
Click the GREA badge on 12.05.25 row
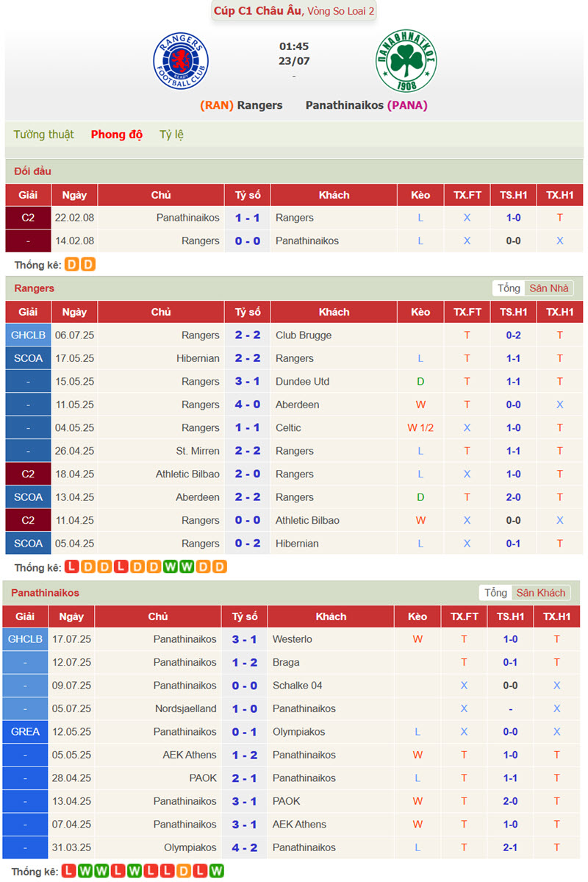click(x=25, y=732)
